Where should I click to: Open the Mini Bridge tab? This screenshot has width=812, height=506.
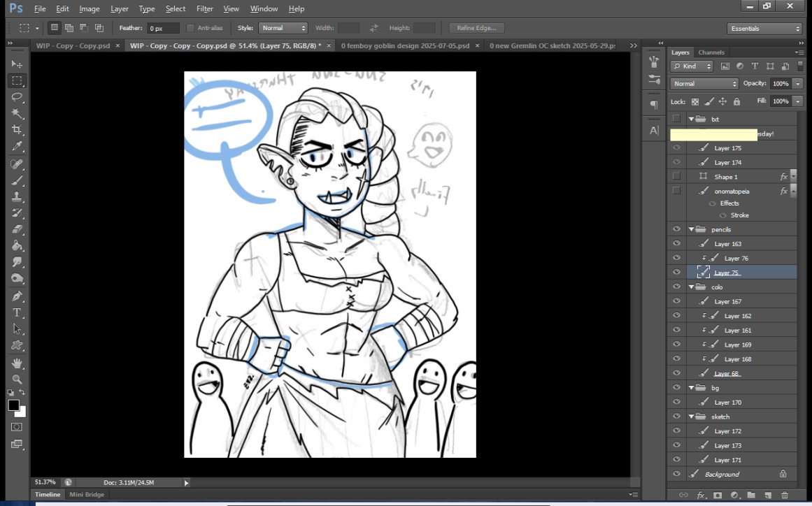point(87,495)
